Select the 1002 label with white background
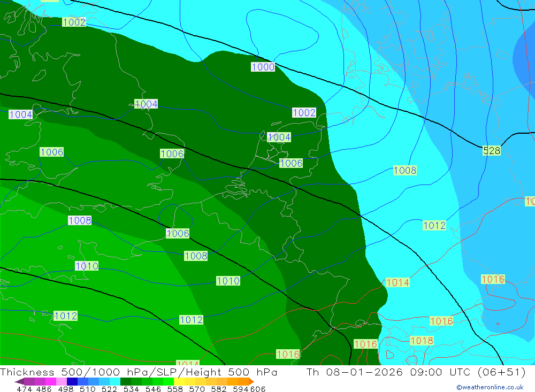The height and width of the screenshot is (392, 535). [304, 113]
